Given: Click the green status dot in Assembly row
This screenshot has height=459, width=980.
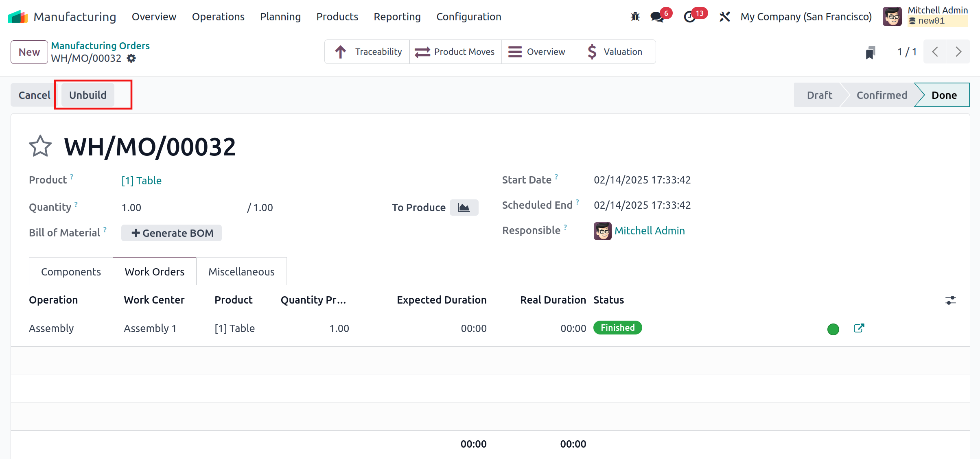Looking at the screenshot, I should [x=833, y=329].
